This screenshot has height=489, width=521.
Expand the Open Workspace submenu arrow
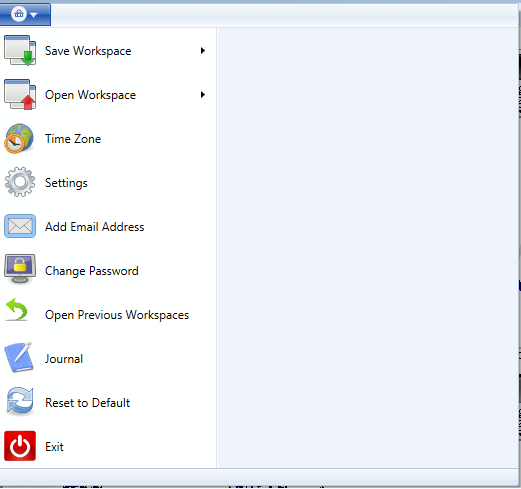(x=203, y=95)
